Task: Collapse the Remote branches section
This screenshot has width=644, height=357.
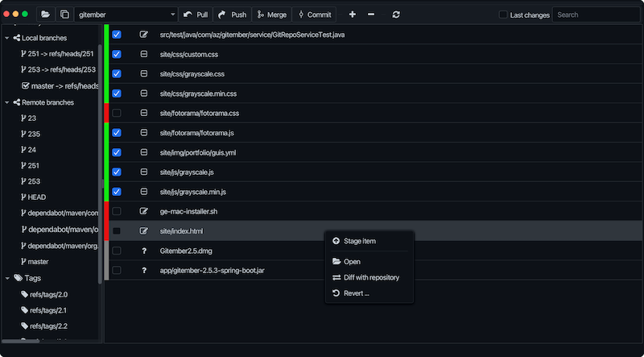Action: (7, 102)
